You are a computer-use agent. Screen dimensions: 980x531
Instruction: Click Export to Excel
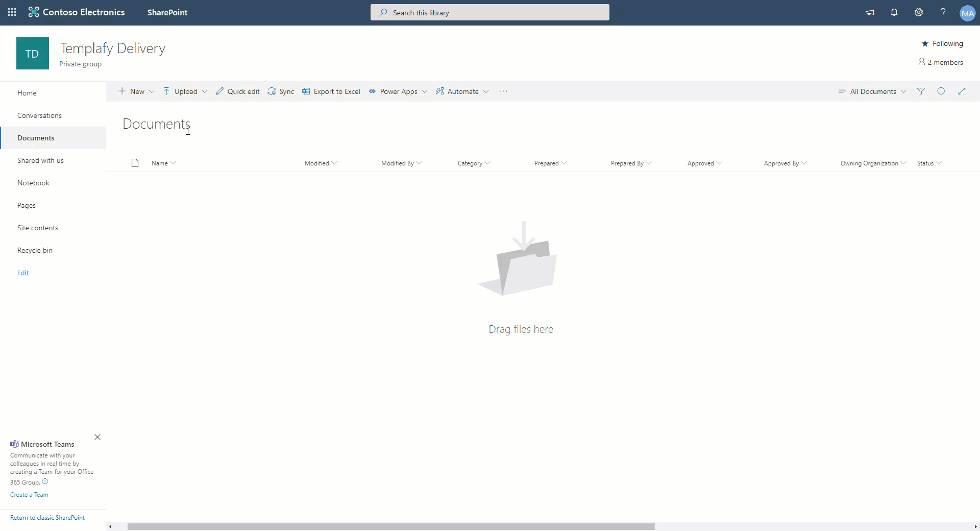point(331,91)
